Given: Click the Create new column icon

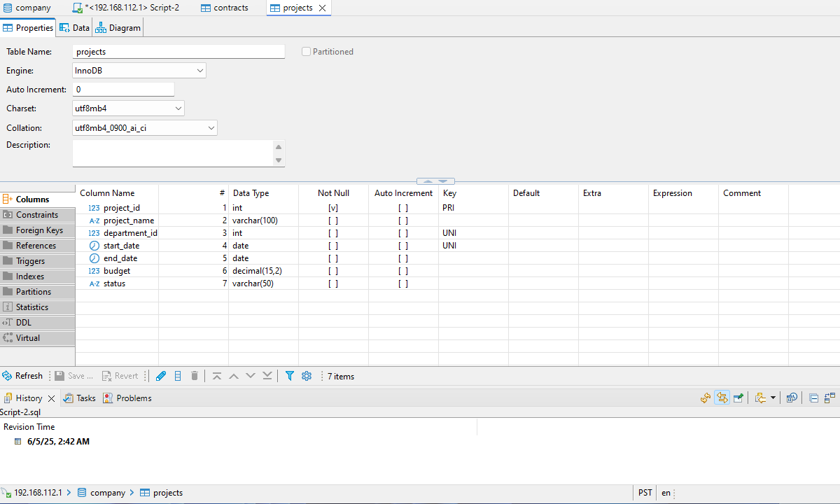Looking at the screenshot, I should 178,376.
